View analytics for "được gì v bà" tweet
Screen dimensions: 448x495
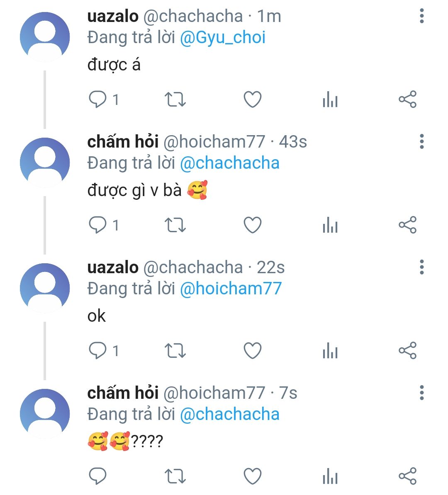330,225
